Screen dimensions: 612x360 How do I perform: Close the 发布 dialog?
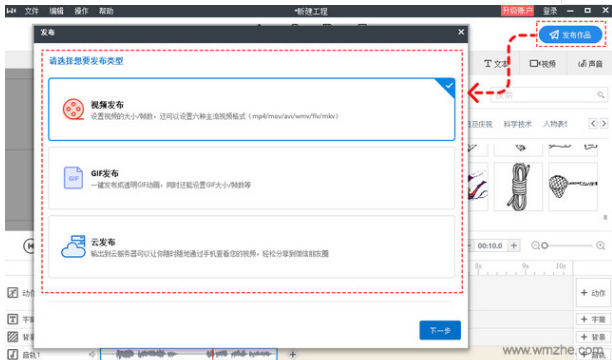(x=461, y=32)
